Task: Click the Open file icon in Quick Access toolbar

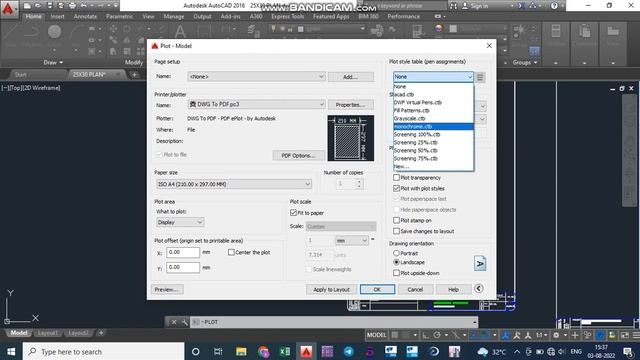Action: coord(38,6)
